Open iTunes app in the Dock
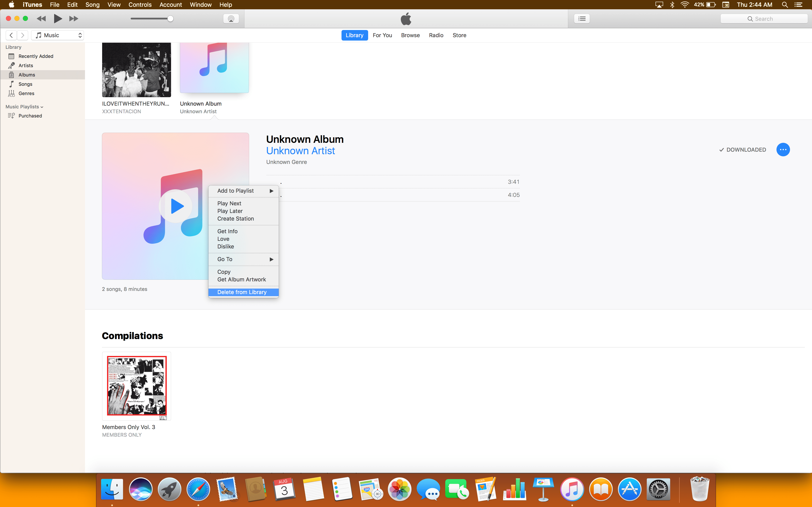Image resolution: width=812 pixels, height=507 pixels. point(572,489)
